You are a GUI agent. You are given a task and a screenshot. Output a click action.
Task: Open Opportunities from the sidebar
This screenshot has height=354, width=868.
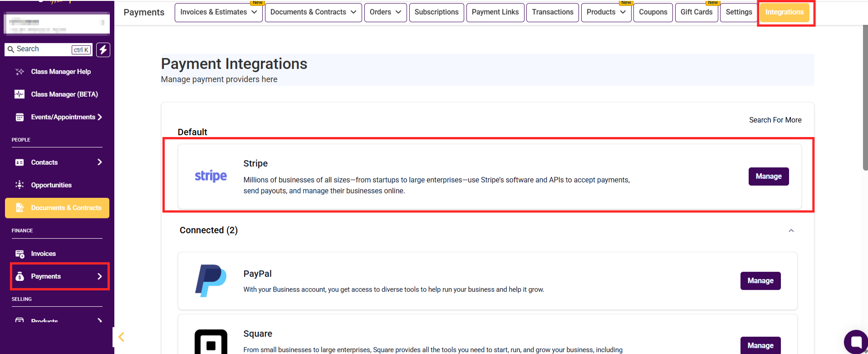(x=51, y=185)
